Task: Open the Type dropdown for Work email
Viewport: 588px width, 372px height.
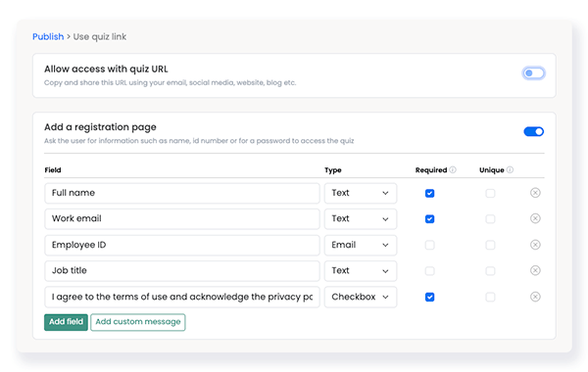Action: tap(361, 218)
